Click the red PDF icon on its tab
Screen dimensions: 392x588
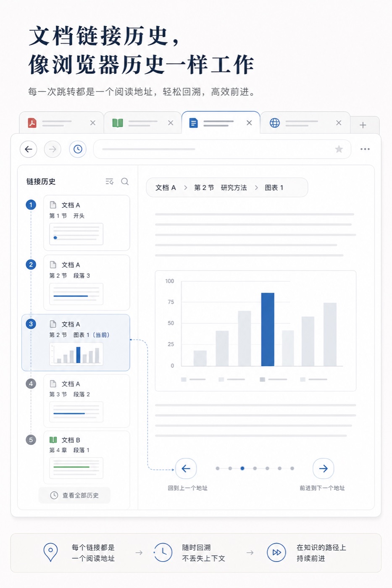32,123
